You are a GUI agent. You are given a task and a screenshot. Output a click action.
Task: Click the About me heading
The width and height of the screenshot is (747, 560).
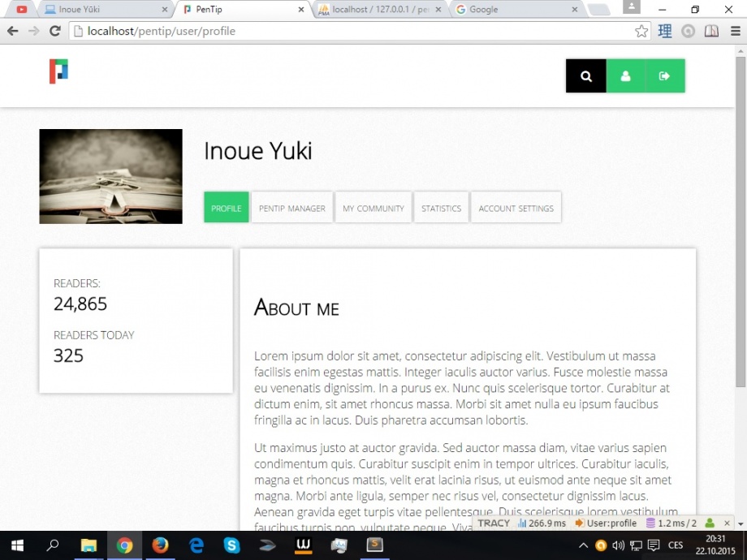tap(296, 308)
